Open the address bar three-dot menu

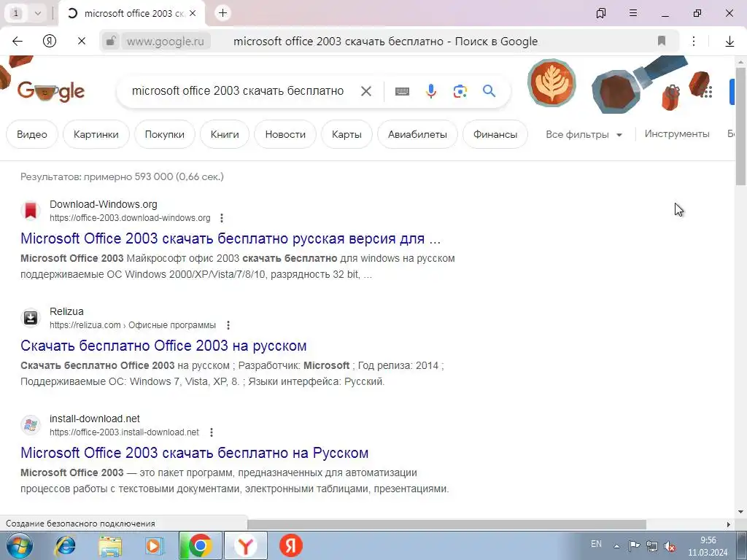coord(694,42)
